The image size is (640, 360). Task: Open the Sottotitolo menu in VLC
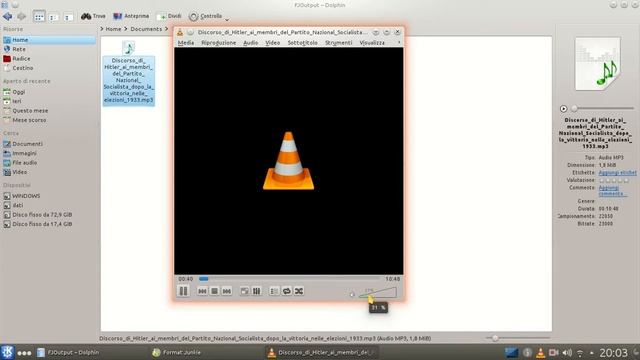(302, 42)
